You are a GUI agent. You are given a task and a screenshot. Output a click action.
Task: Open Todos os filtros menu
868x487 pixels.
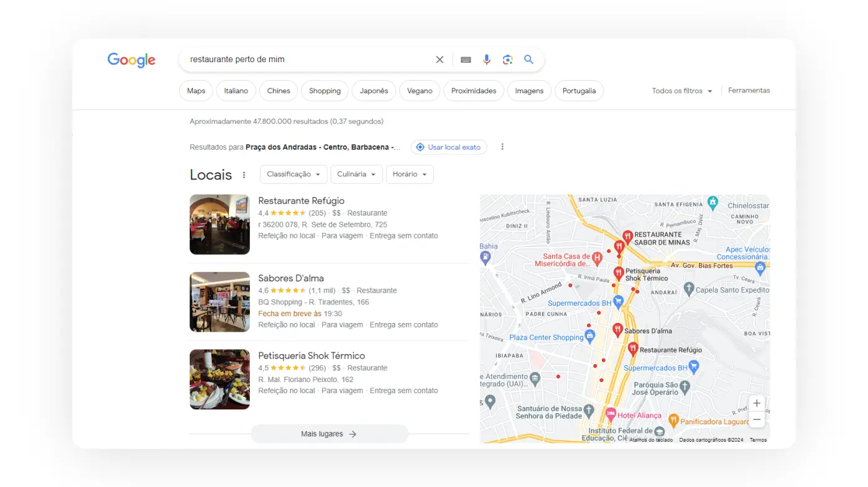click(681, 90)
